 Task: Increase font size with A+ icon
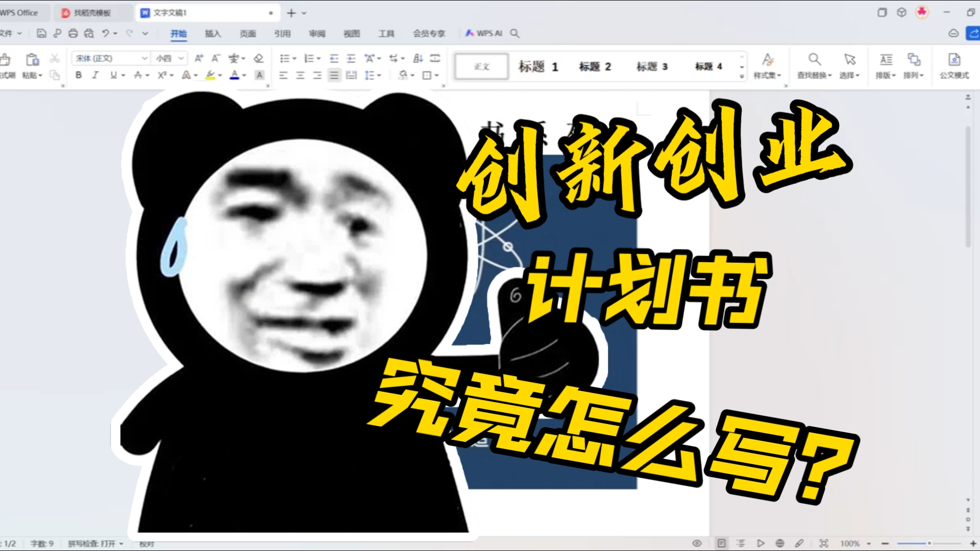(x=199, y=59)
